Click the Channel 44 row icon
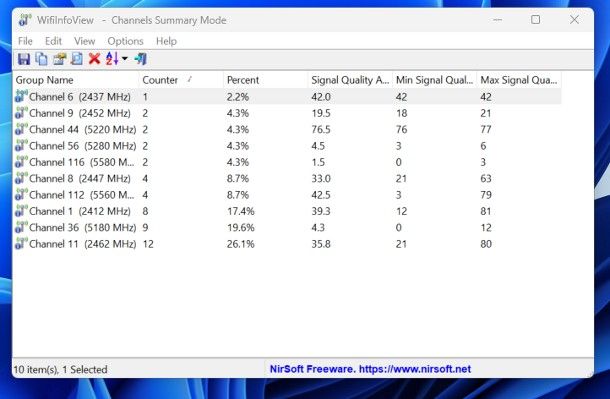 [x=21, y=129]
